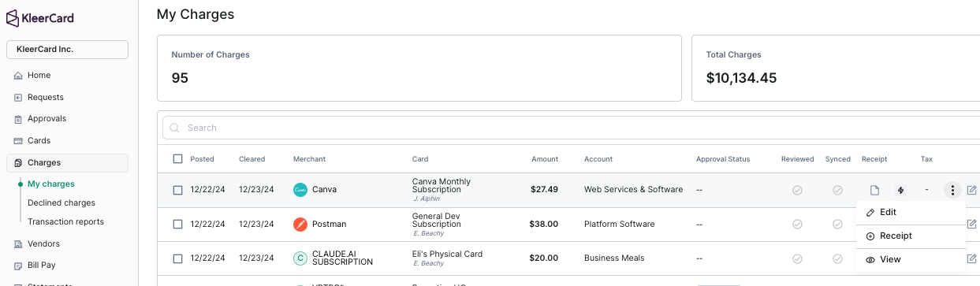Click edit pencil icon on CLAUDE.AI row
The width and height of the screenshot is (980, 286).
[971, 258]
